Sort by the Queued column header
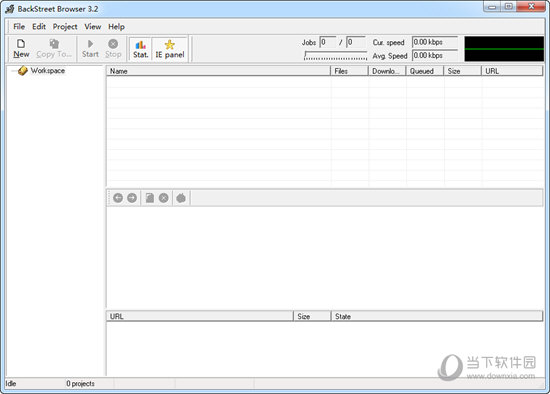This screenshot has height=394, width=550. [425, 71]
